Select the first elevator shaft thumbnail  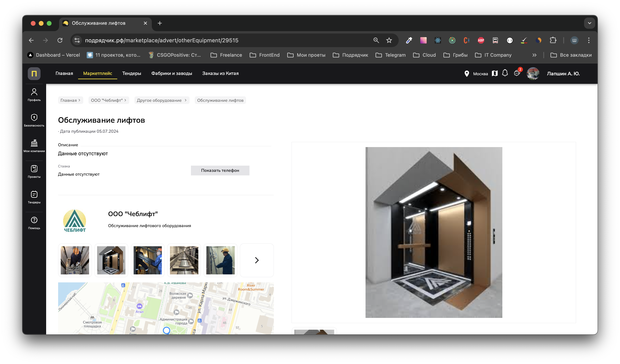click(75, 260)
